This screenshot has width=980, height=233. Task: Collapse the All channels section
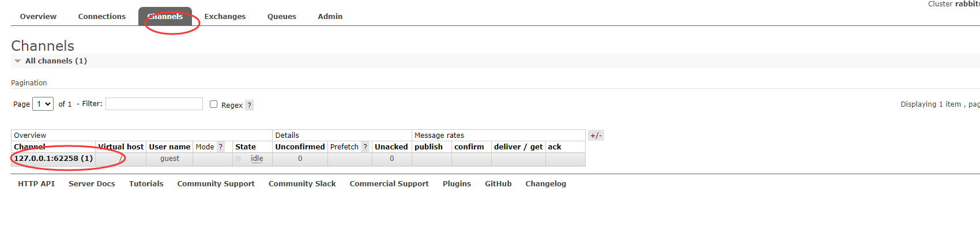click(50, 61)
